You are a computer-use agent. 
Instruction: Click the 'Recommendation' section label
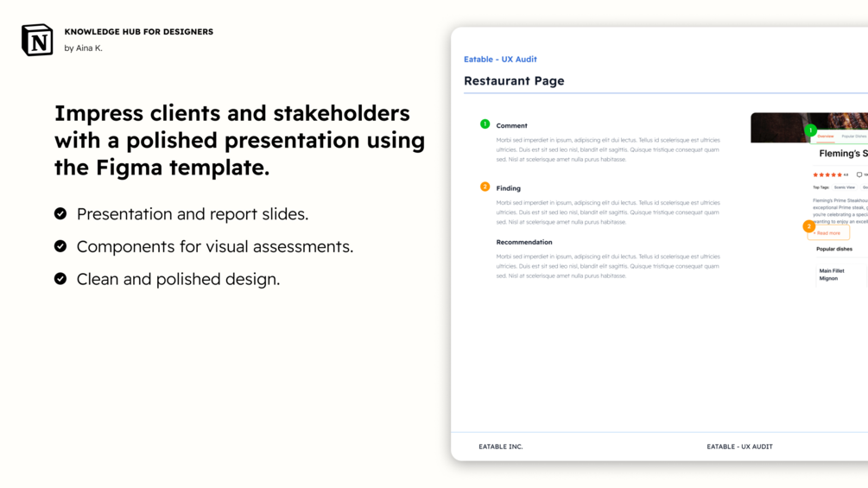point(524,243)
